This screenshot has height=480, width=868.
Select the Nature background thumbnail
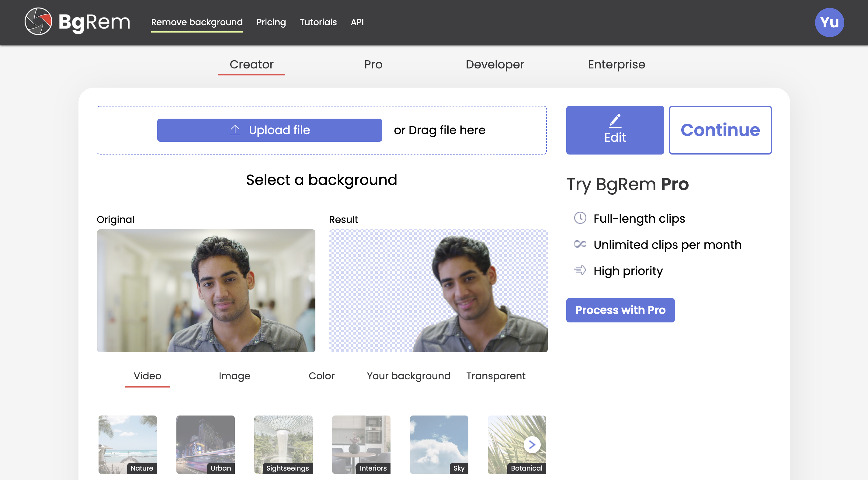pos(127,444)
